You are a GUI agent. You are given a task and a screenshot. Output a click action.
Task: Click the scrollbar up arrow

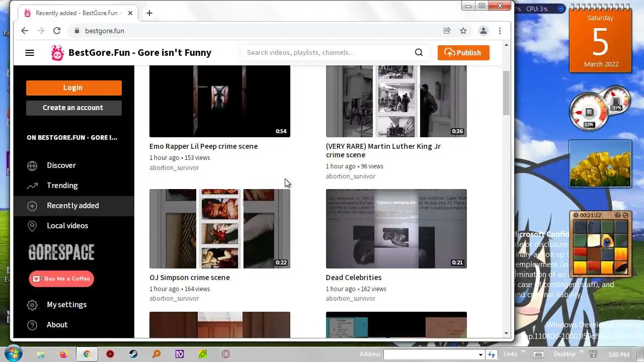coord(506,45)
